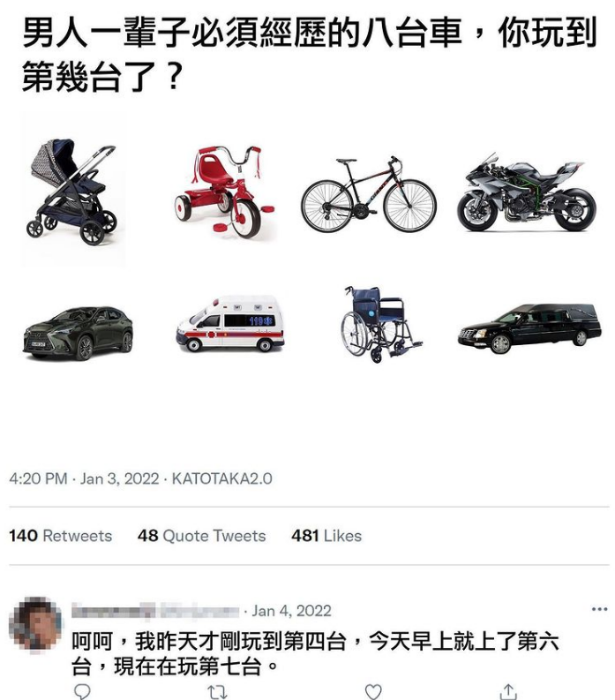Click the red tricycle picture

224,192
